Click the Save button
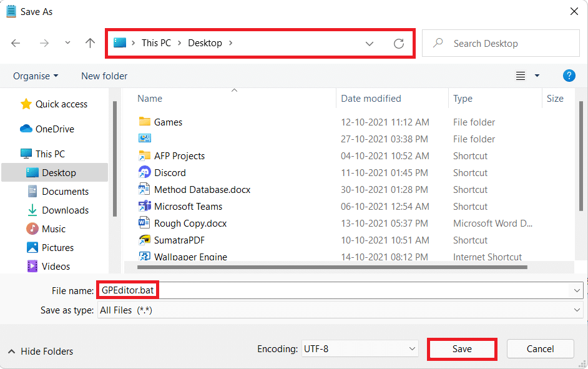The image size is (588, 369). [x=462, y=349]
